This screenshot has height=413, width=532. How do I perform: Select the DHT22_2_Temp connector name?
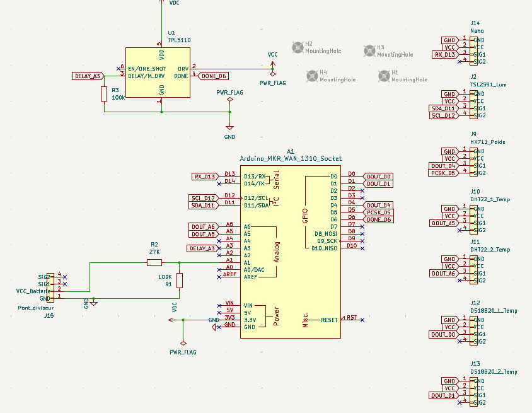coord(490,250)
